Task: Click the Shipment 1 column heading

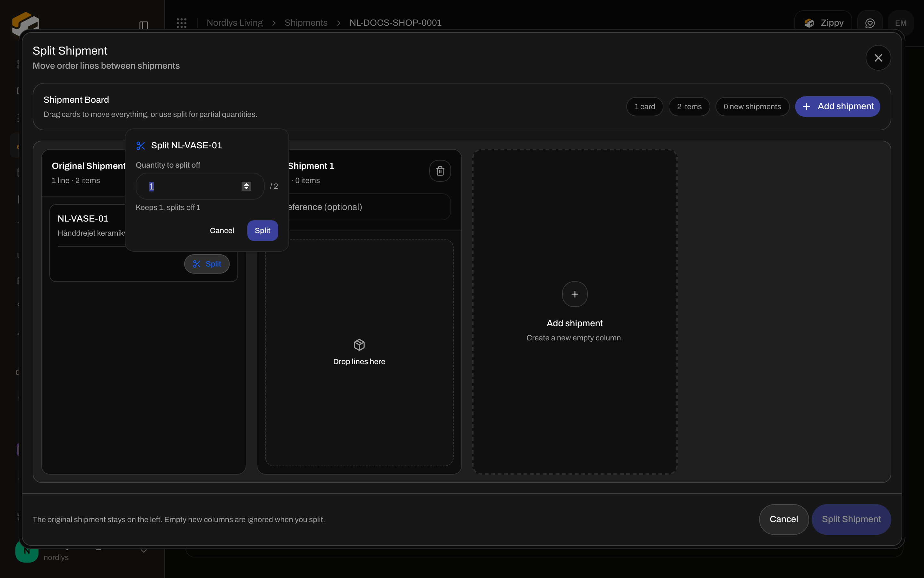Action: (311, 166)
